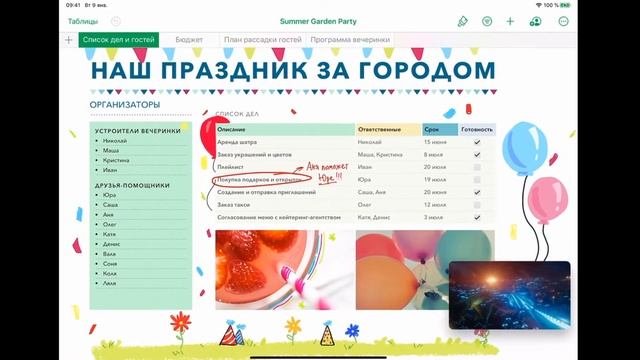Screen dimensions: 640x360
Task: Select the Заказ такси cell
Action: point(285,205)
